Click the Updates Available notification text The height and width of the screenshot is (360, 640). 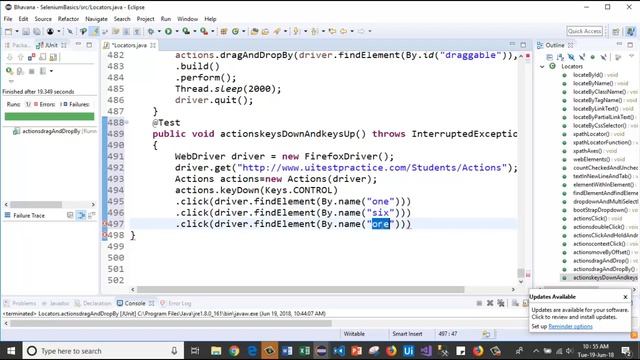[580, 313]
